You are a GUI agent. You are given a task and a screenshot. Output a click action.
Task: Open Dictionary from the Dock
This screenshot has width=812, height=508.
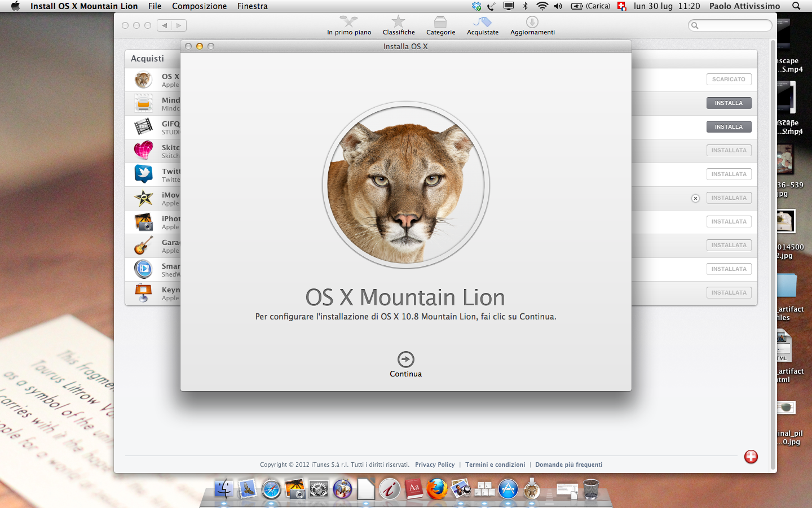pos(413,489)
